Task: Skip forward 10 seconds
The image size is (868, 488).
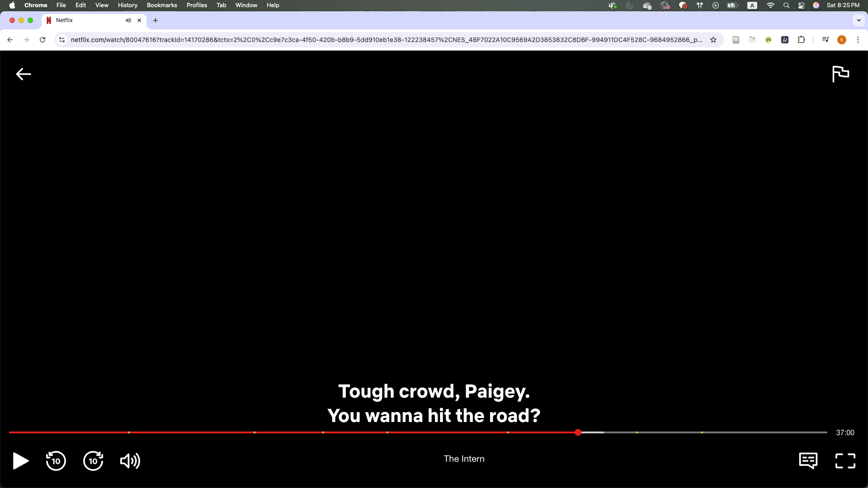Action: point(93,461)
